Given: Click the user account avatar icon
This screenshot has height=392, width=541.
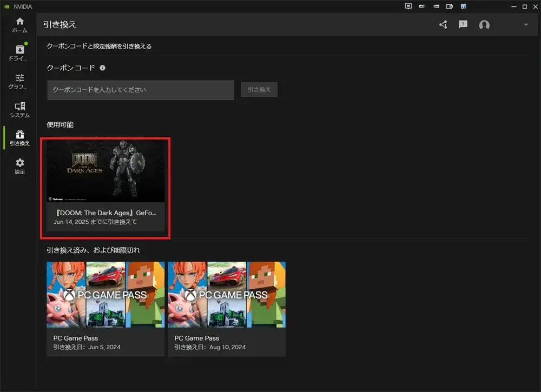Looking at the screenshot, I should [x=484, y=25].
